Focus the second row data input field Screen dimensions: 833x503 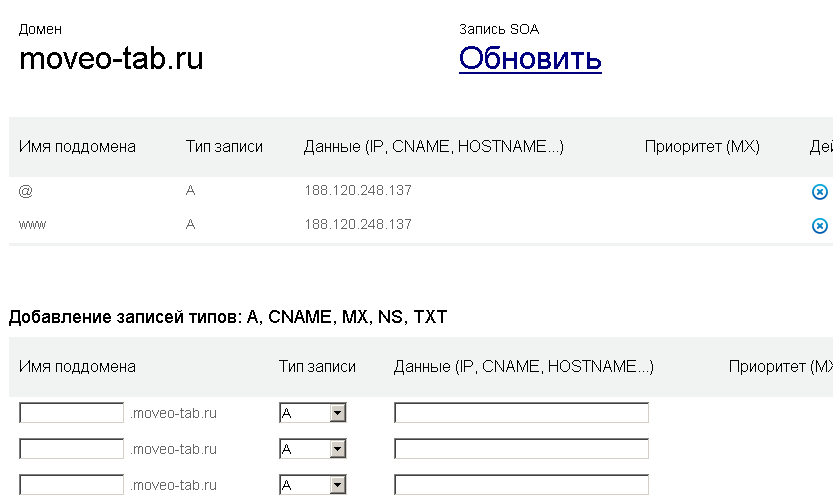521,449
